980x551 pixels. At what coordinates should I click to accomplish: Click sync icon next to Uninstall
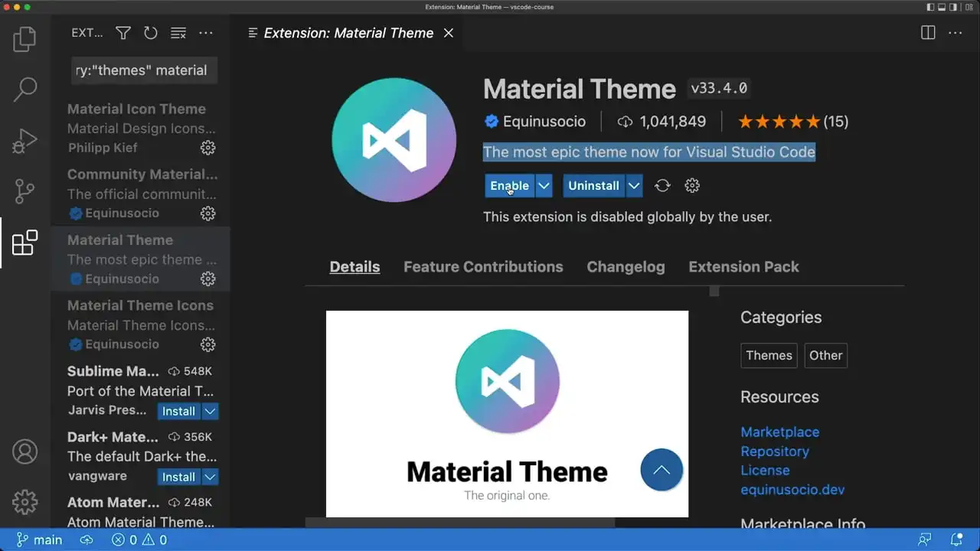(662, 185)
